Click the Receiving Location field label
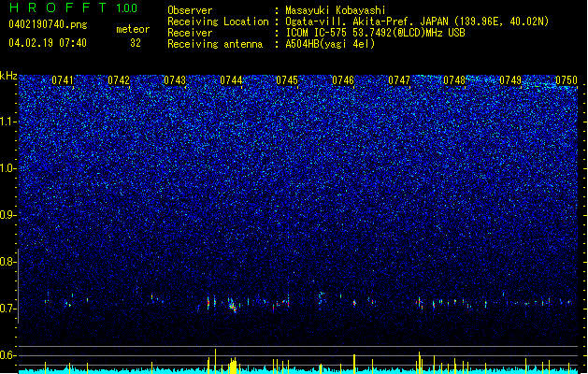This screenshot has height=374, width=588. click(x=218, y=22)
